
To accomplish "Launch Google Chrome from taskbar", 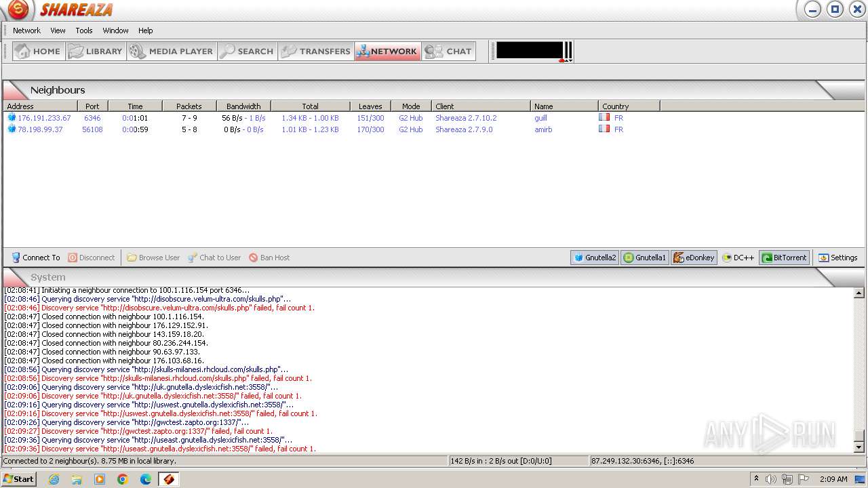I will 123,479.
